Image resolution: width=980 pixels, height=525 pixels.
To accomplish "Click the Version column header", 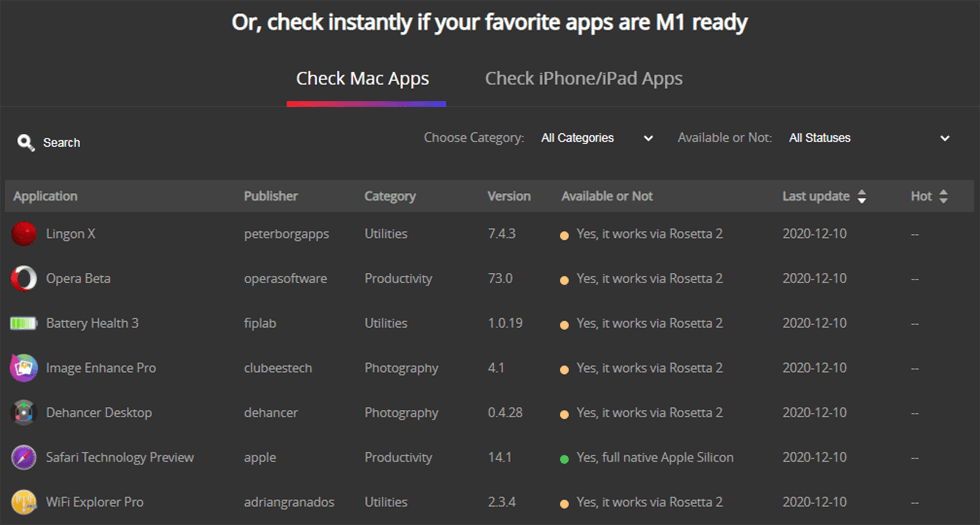I will click(x=509, y=196).
